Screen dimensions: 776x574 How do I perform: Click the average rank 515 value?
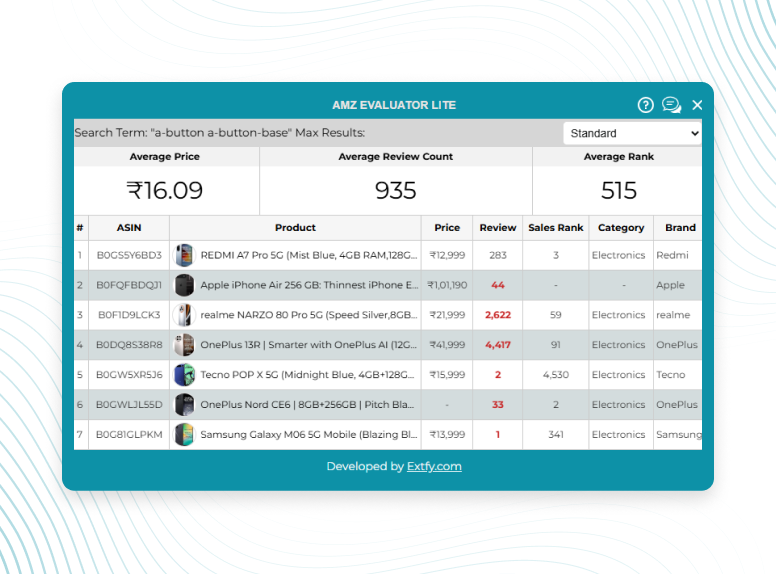click(619, 191)
